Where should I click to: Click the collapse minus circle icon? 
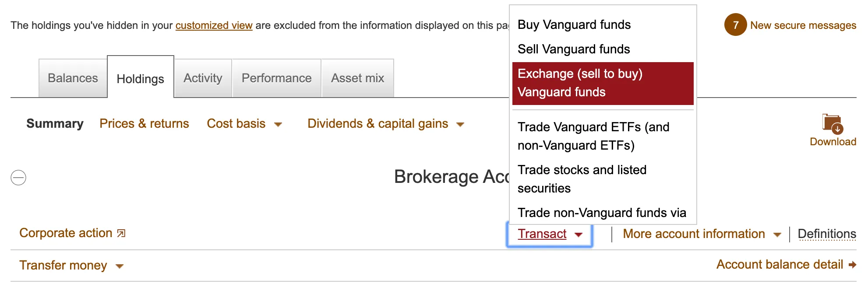[18, 177]
